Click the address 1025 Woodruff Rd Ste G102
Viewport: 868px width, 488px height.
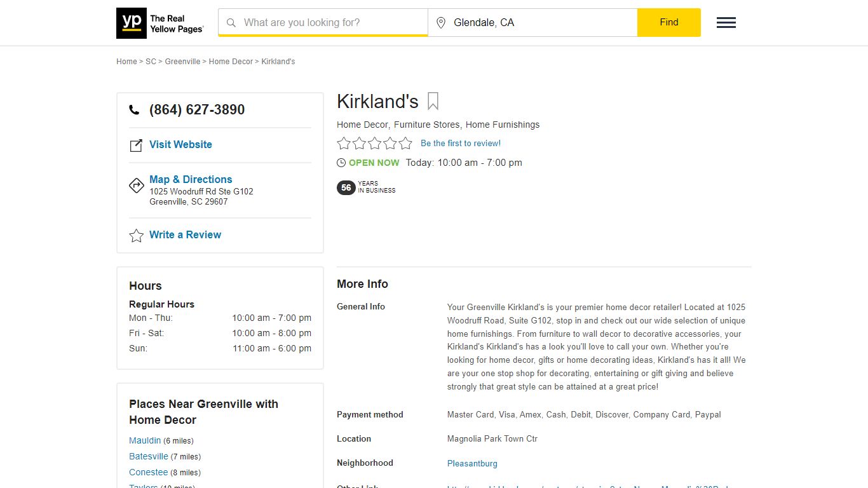[x=201, y=191]
